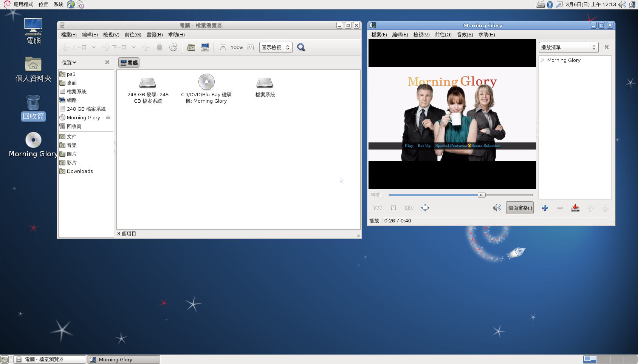The width and height of the screenshot is (638, 364).
Task: Click the Computer icon in file browser toolbar
Action: coord(205,47)
